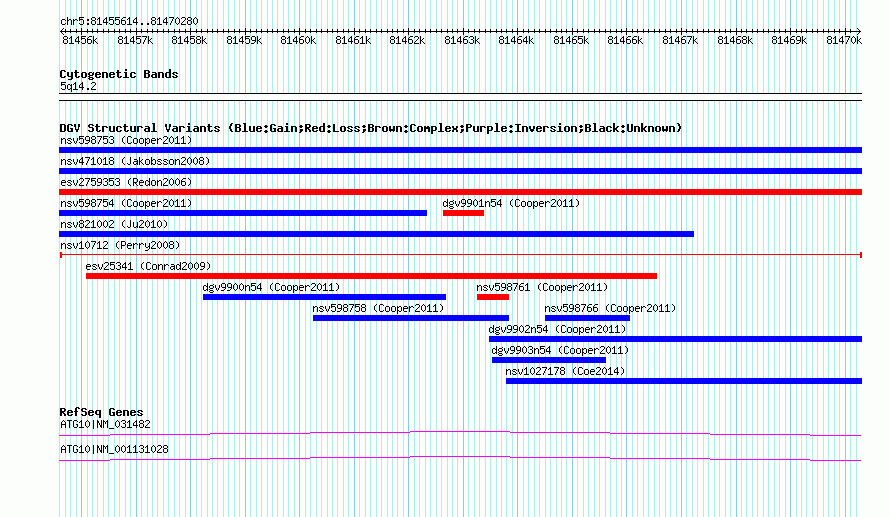Viewport: 890px width, 517px height.
Task: Select the nsv471018 (Jakobsson2008) variant bar
Action: (460, 171)
